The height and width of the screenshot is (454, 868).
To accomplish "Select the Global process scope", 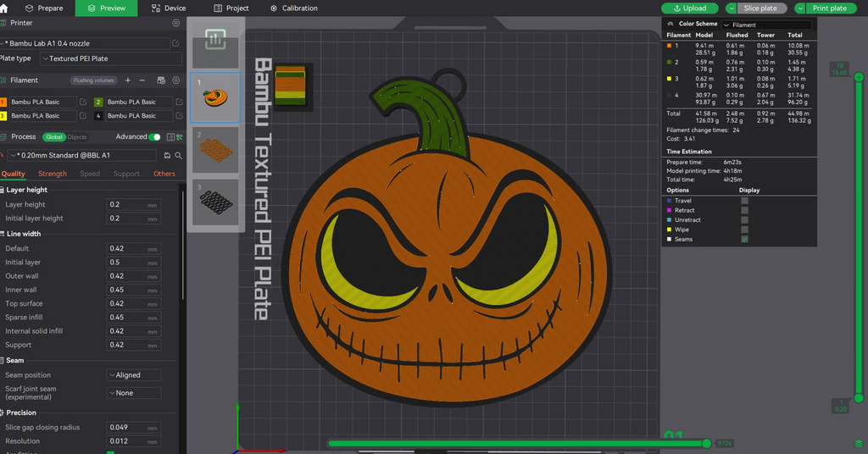I will (54, 137).
